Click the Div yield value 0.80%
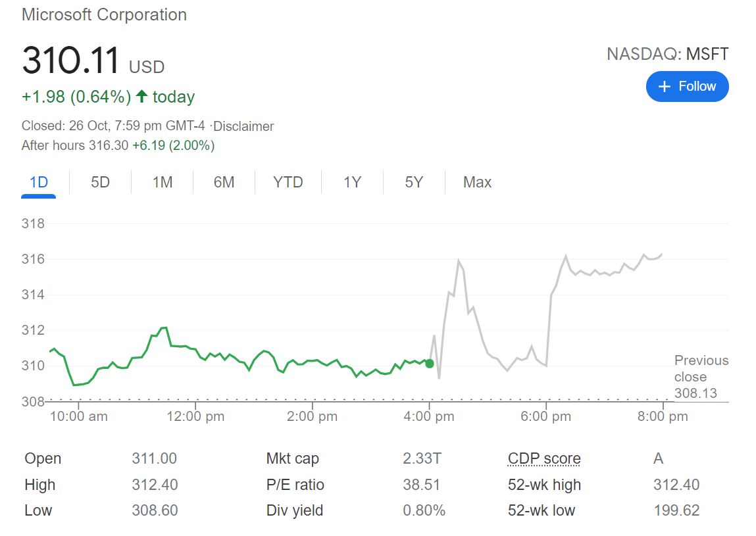This screenshot has height=536, width=756. (x=424, y=510)
